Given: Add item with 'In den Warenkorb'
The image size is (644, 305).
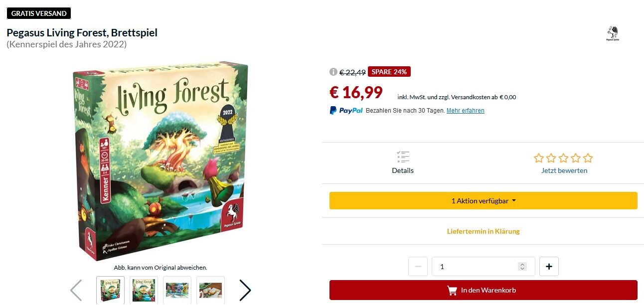Looking at the screenshot, I should pos(483,290).
